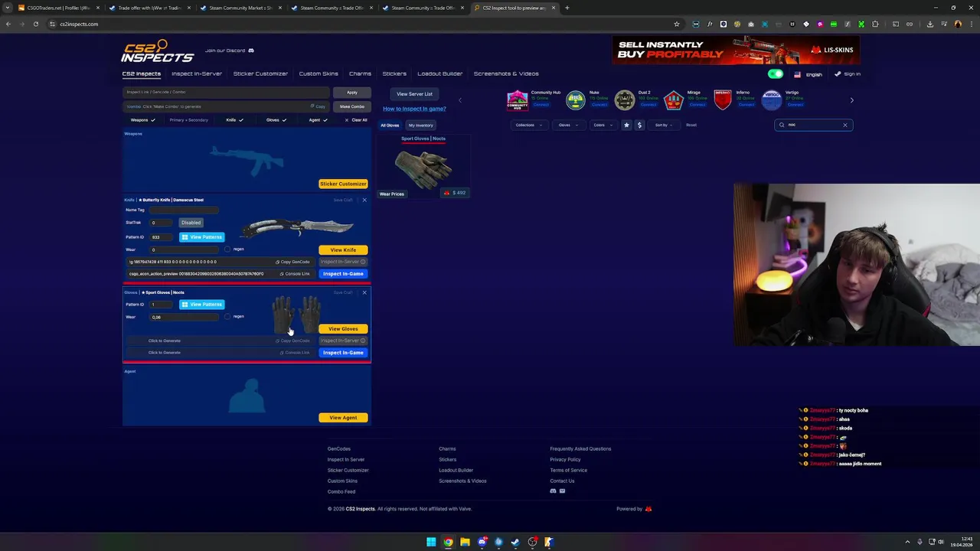This screenshot has height=551, width=980.
Task: Open the Inspect in-Server nav item
Action: [x=197, y=74]
